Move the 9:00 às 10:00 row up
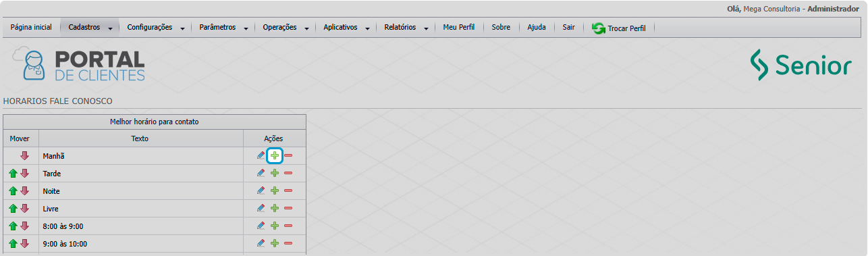Viewport: 868px width, 256px height. click(x=13, y=244)
